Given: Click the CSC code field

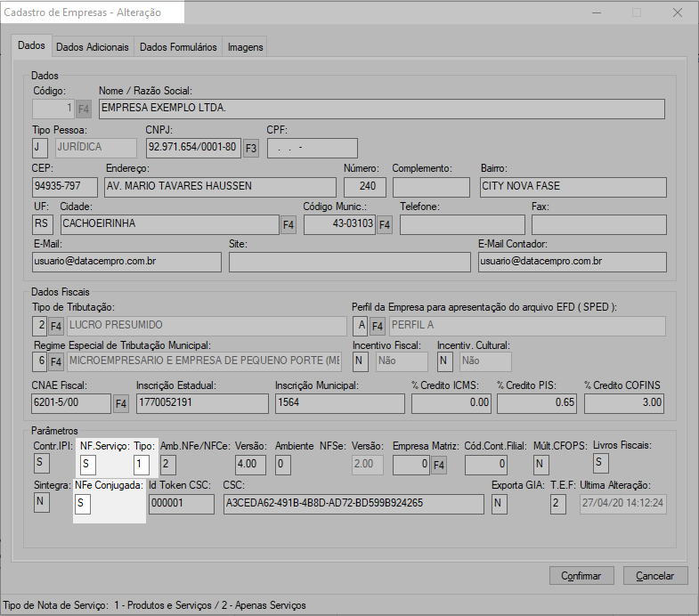Looking at the screenshot, I should (x=354, y=505).
